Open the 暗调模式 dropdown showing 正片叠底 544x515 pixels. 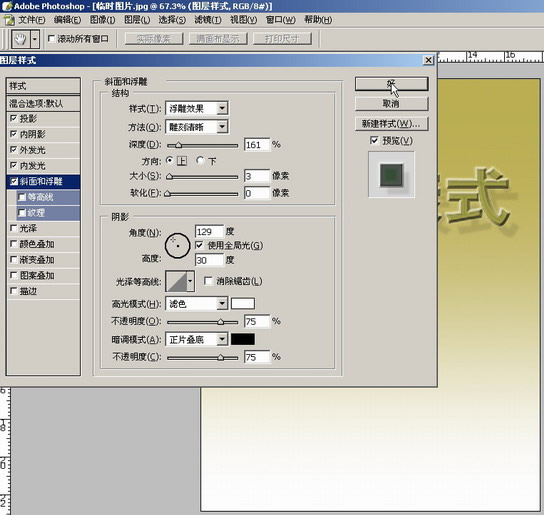coord(197,339)
